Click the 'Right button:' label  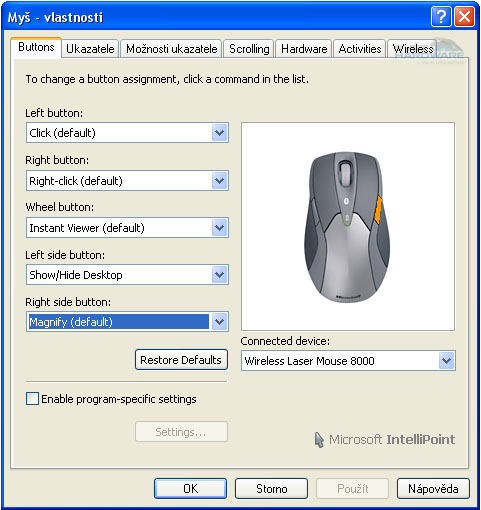[x=57, y=160]
